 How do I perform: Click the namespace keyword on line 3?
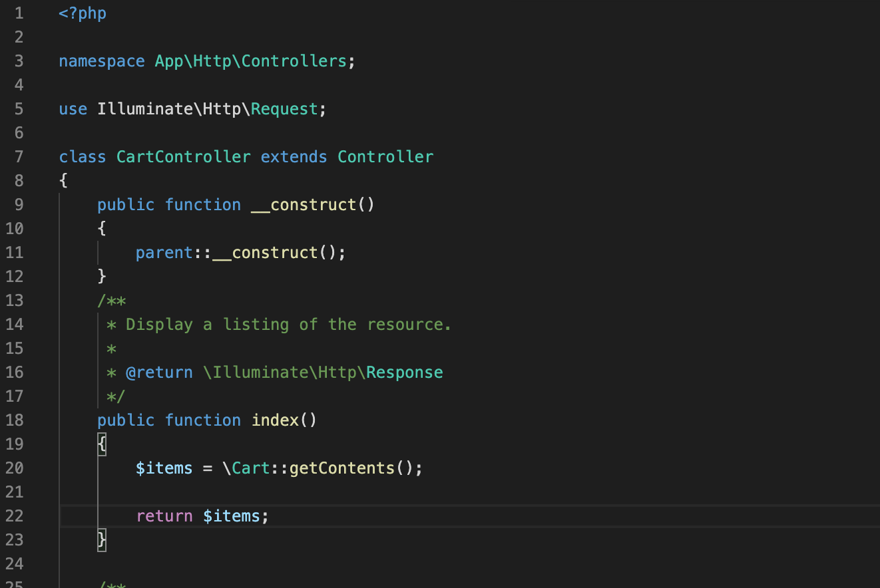tap(102, 61)
